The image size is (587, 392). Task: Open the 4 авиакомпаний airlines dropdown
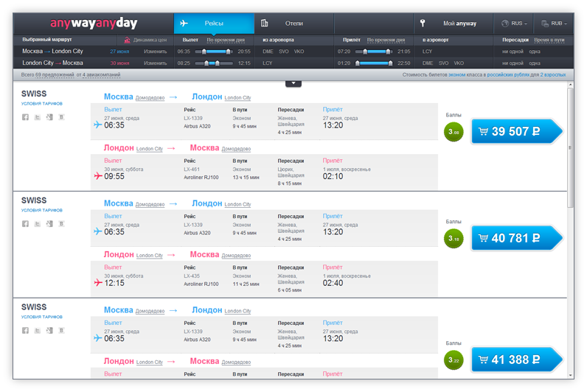tap(102, 75)
